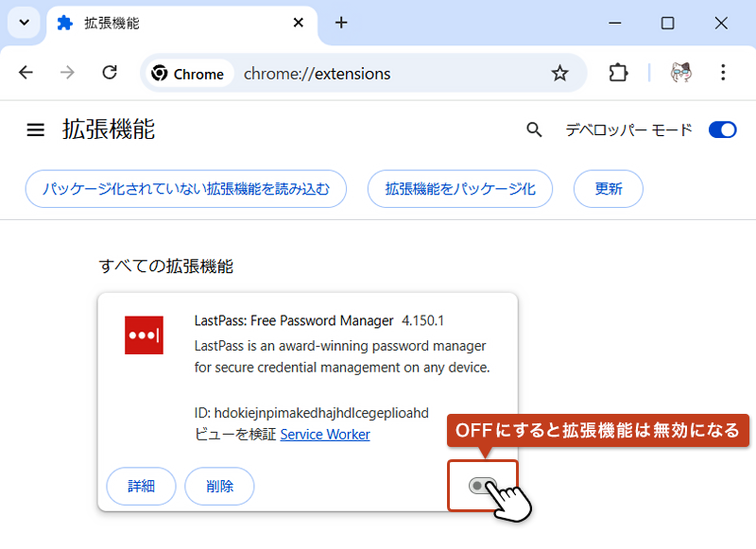756x549 pixels.
Task: Open a new browser tab
Action: pyautogui.click(x=341, y=24)
